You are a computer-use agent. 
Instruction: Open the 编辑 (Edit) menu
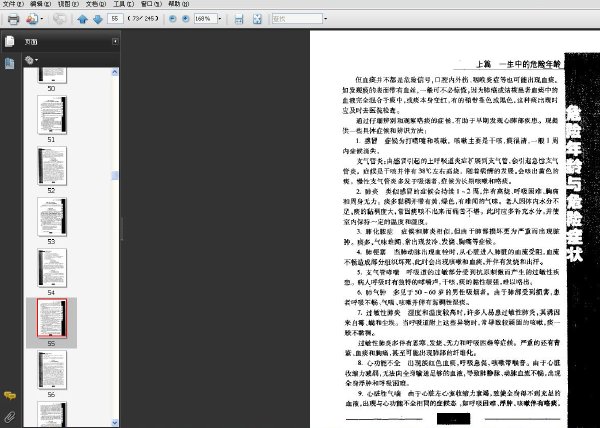coord(41,4)
